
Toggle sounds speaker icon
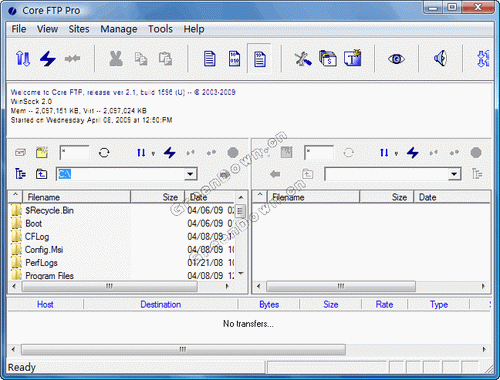[x=440, y=58]
